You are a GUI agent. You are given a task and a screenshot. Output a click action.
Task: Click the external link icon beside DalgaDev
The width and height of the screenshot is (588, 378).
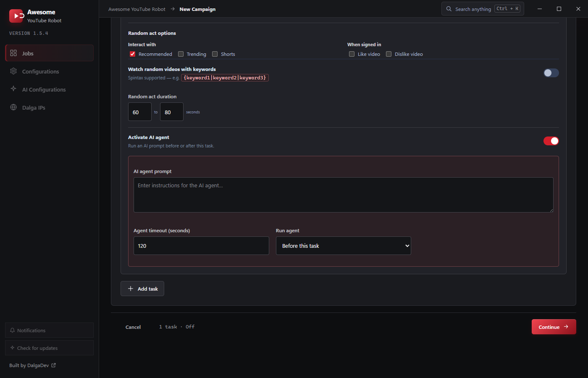53,365
